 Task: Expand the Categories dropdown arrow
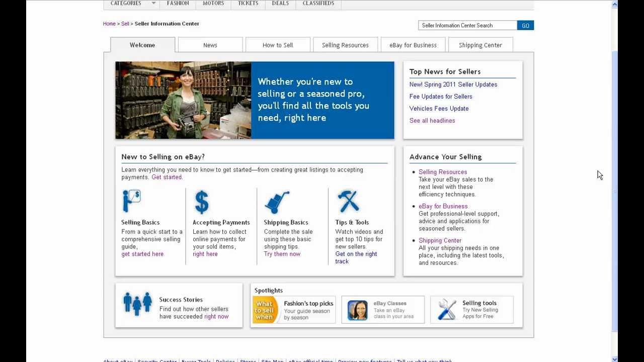coord(153,4)
